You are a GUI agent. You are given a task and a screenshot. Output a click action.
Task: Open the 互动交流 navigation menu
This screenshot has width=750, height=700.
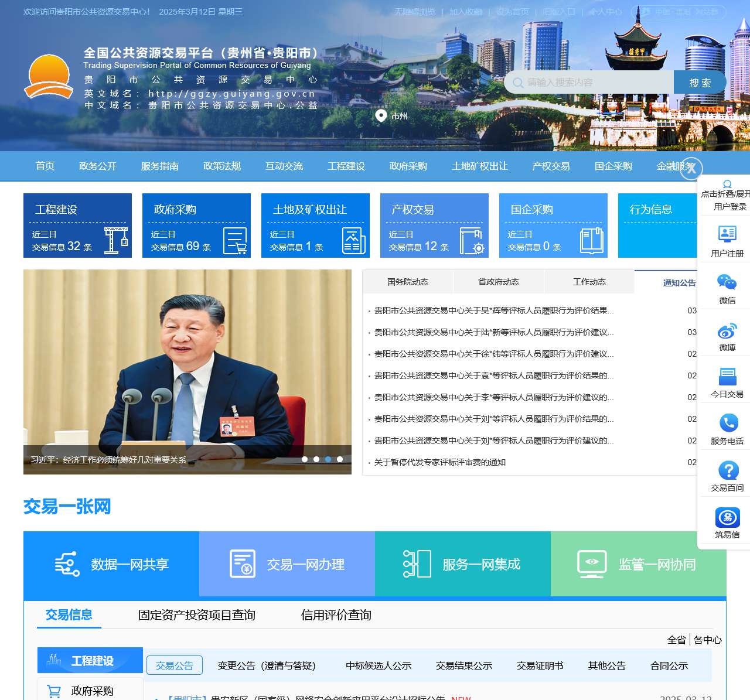point(284,166)
